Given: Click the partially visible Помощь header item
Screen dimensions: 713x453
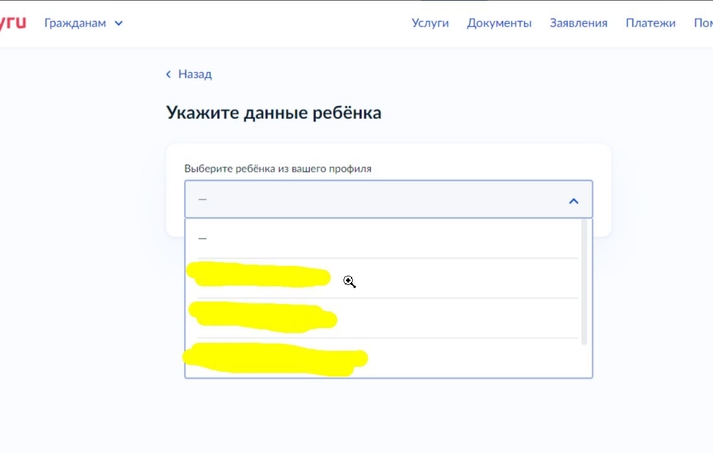Looking at the screenshot, I should [703, 23].
